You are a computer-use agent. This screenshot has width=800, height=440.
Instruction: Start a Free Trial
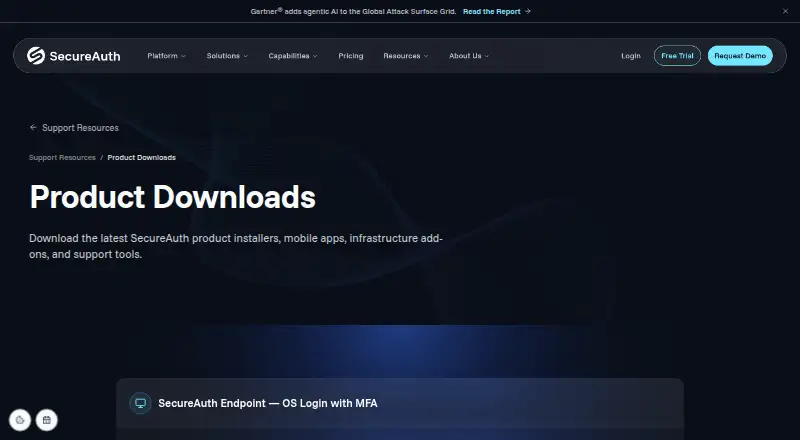point(677,56)
